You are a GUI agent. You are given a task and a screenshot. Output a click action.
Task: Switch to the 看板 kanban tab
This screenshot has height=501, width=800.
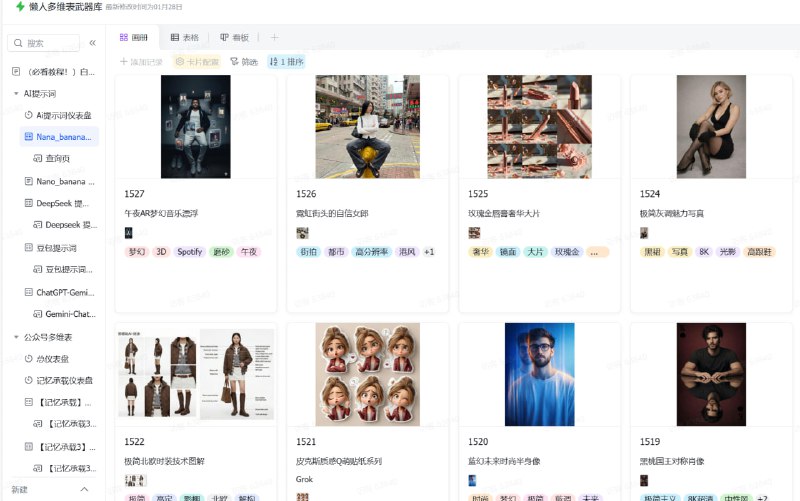pos(235,37)
